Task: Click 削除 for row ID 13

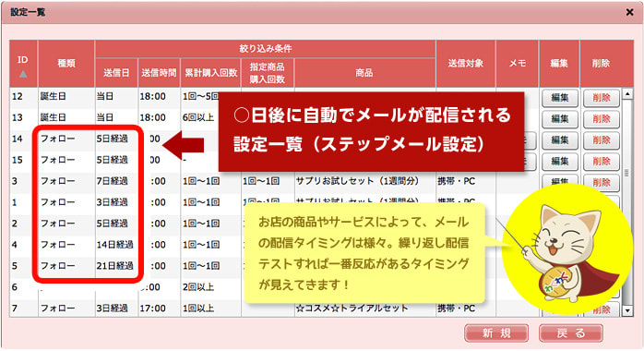Action: point(602,119)
